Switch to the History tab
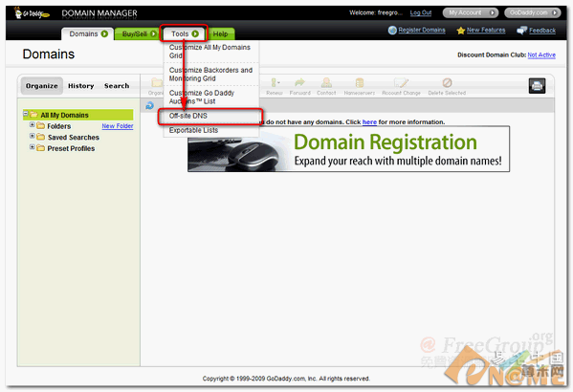The height and width of the screenshot is (392, 573). coord(80,86)
